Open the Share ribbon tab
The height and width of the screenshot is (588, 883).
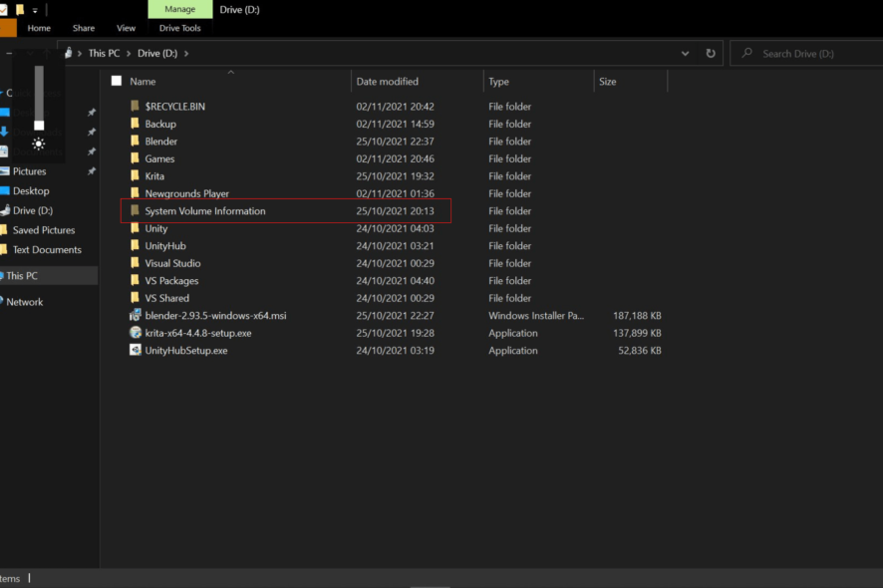point(84,29)
